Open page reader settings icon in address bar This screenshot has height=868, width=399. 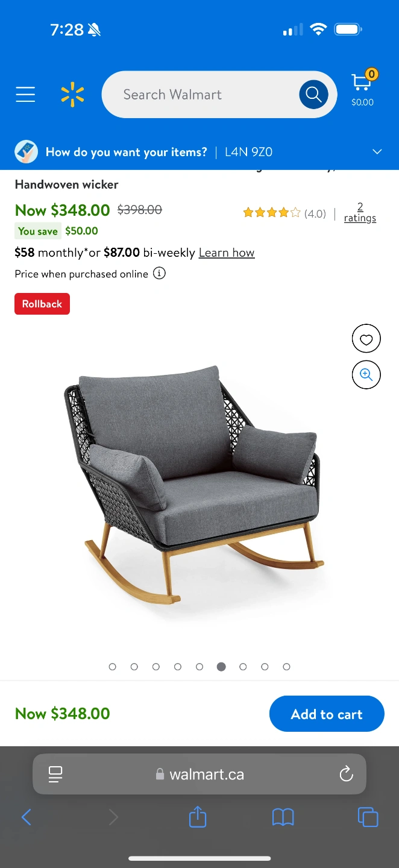[x=55, y=774]
